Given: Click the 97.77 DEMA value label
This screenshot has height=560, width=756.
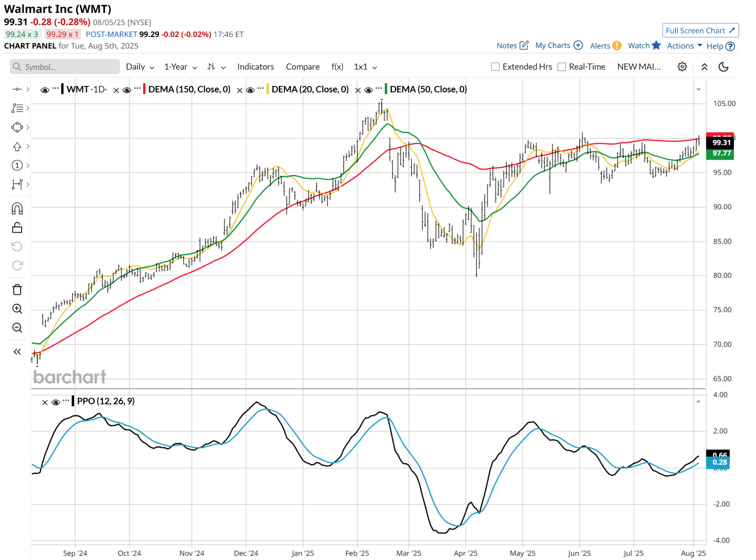Looking at the screenshot, I should coord(720,153).
